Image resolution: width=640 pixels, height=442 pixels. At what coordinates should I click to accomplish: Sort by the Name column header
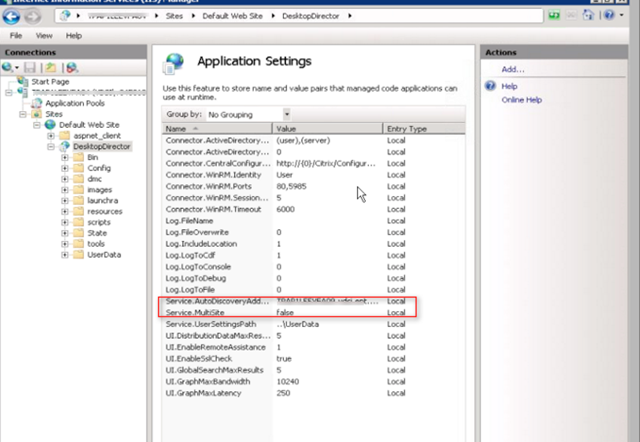pyautogui.click(x=217, y=129)
